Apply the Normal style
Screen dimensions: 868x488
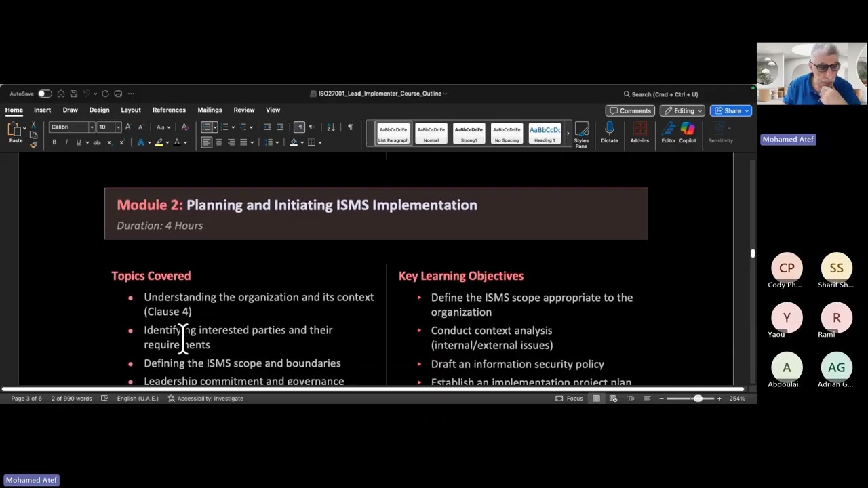(x=431, y=134)
